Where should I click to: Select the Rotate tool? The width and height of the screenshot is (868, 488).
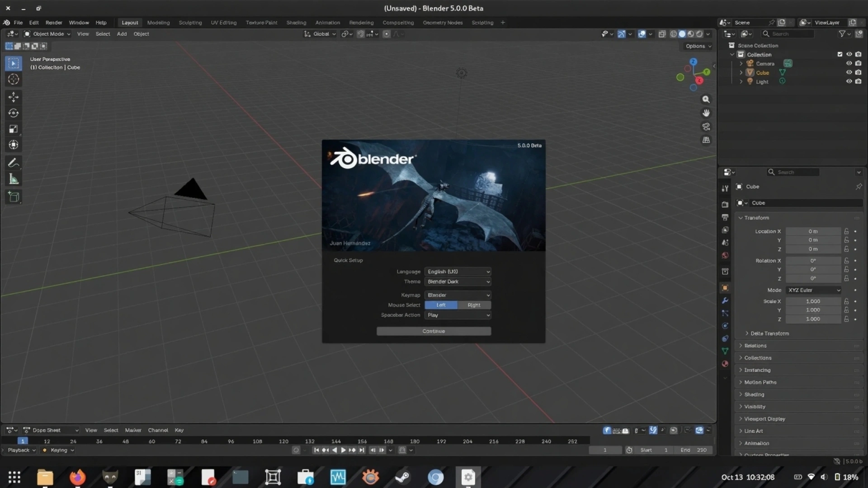[14, 113]
